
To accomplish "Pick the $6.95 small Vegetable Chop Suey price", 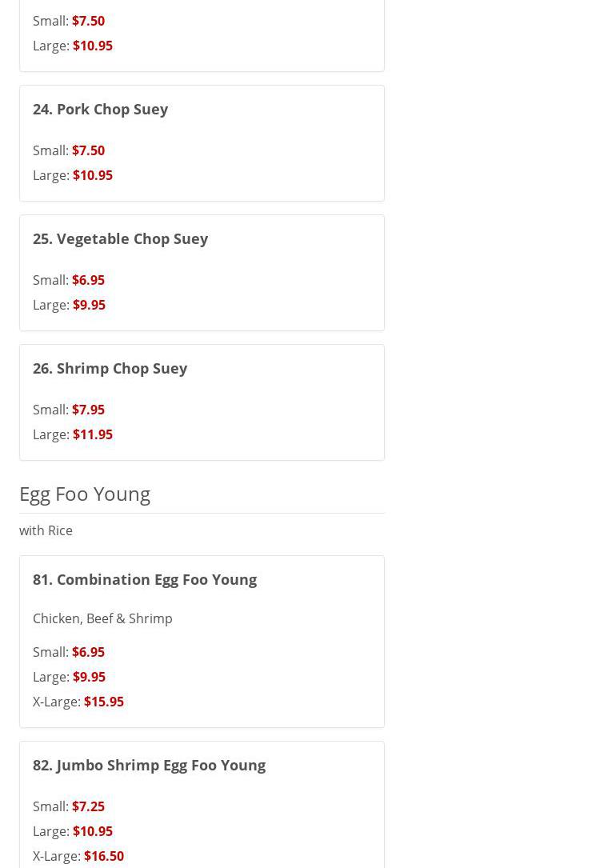I will 88,280.
